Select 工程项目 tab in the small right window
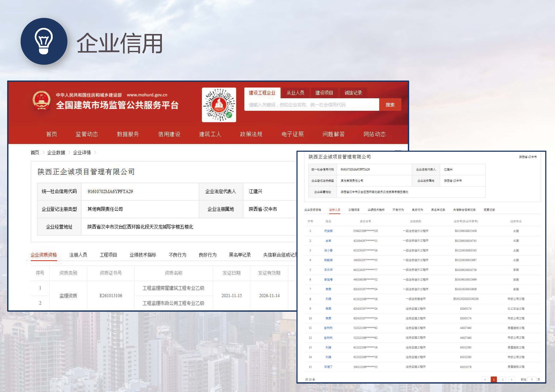Viewport: 555px width, 392px height. coord(354,210)
